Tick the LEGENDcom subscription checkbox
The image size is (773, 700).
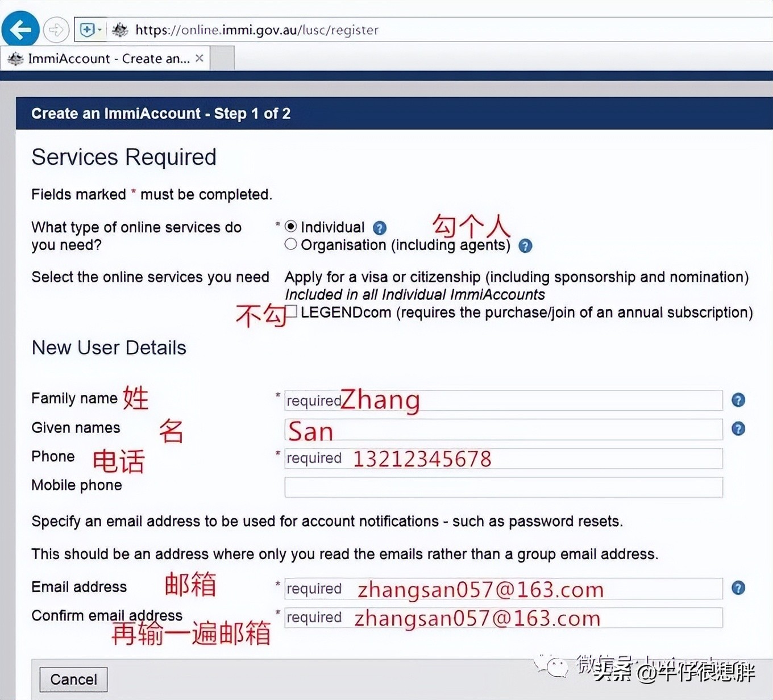(291, 311)
